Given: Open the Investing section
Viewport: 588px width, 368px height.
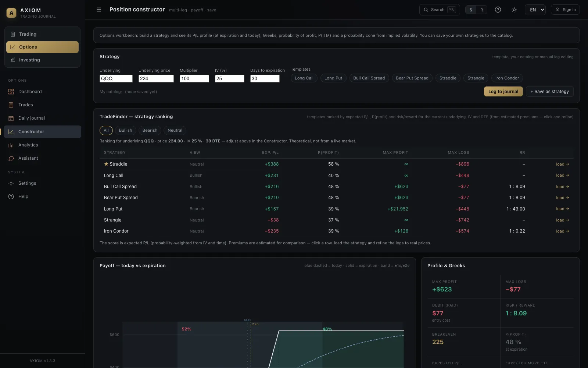Looking at the screenshot, I should coord(42,60).
